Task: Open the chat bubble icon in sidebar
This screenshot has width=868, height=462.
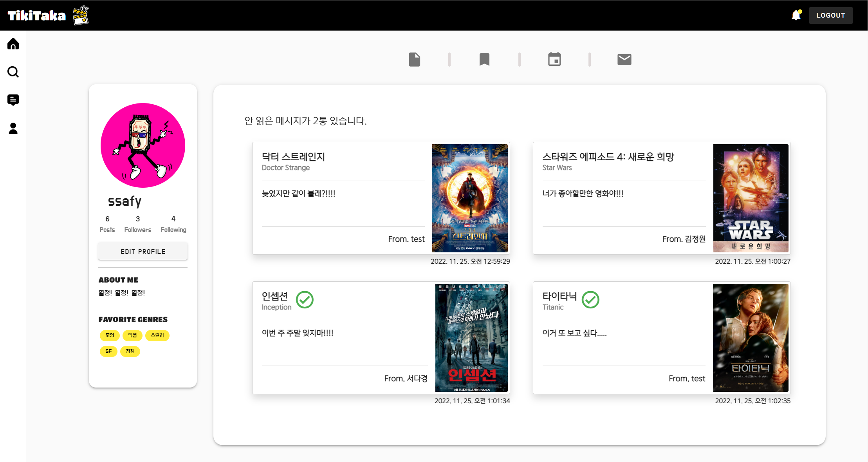Action: click(x=13, y=100)
